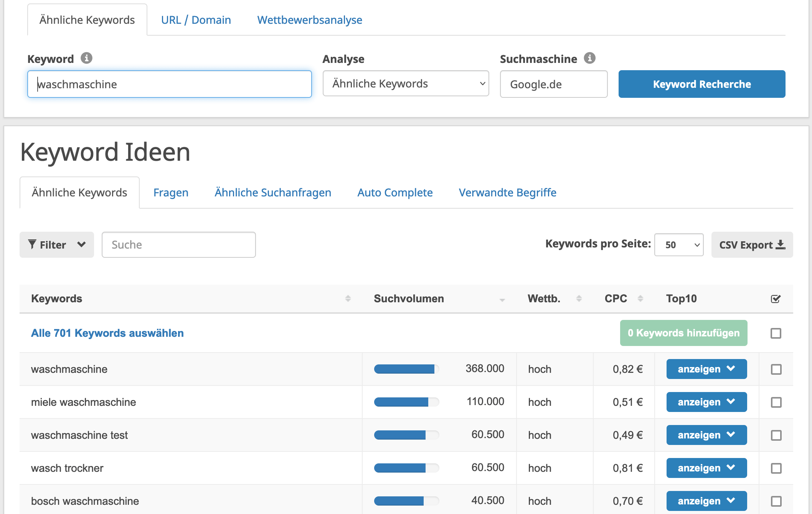This screenshot has width=812, height=514.
Task: Click the Keyword Recherche button
Action: tap(702, 84)
